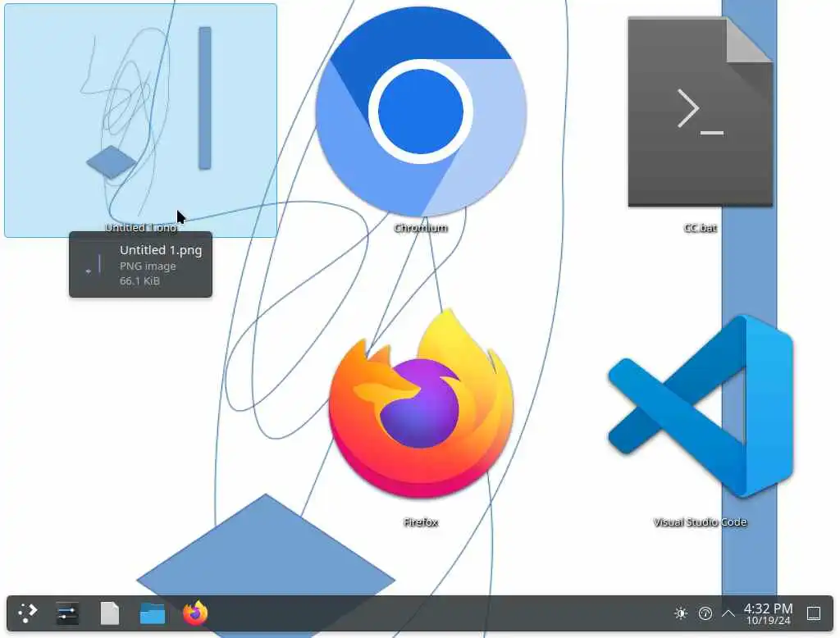Viewport: 840px width, 638px height.
Task: Click the Visual Studio Code label
Action: tap(701, 522)
